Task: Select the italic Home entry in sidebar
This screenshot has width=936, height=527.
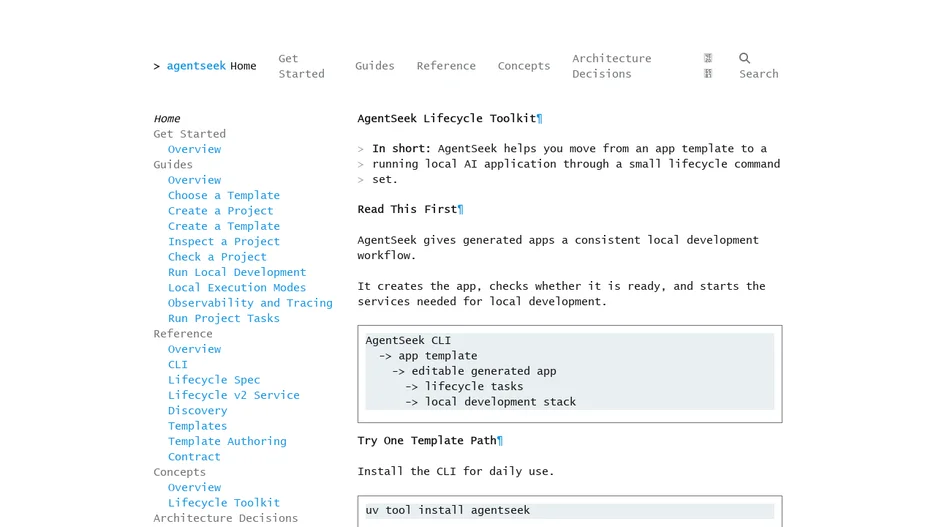Action: pyautogui.click(x=167, y=118)
